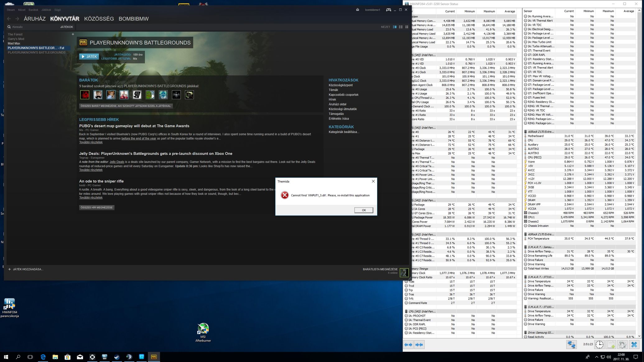Viewport: 644px width, 362px height.
Task: Open Big Picture mode controller icon
Action: [388, 10]
